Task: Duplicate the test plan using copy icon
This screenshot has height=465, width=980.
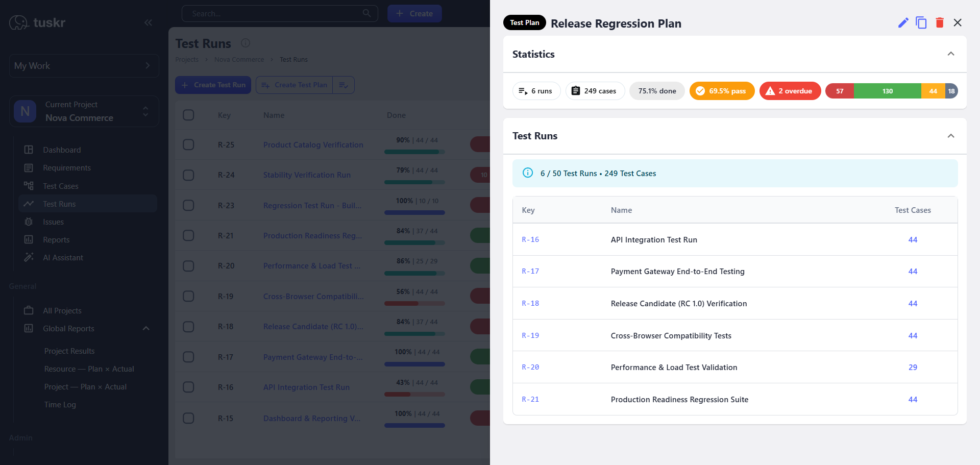Action: (x=921, y=22)
